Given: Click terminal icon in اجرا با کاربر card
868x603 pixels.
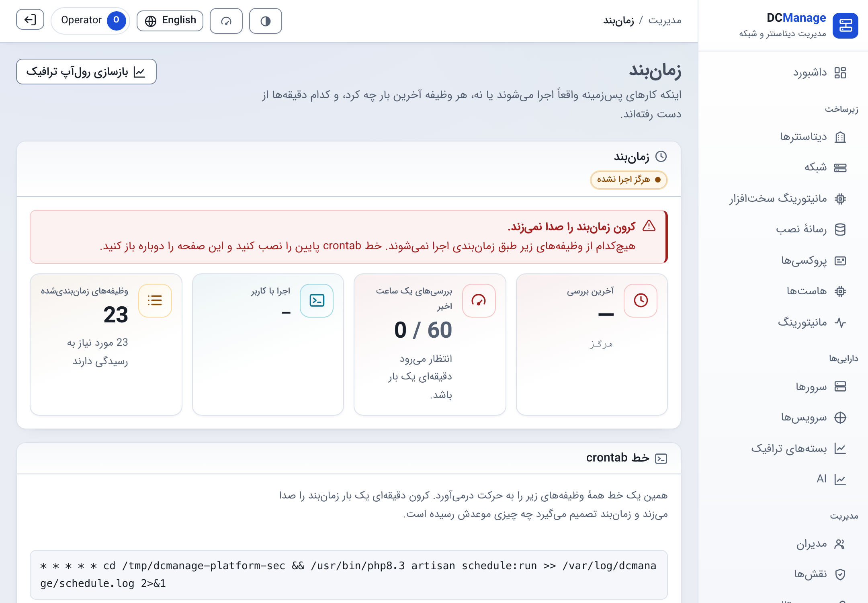Looking at the screenshot, I should coord(317,300).
